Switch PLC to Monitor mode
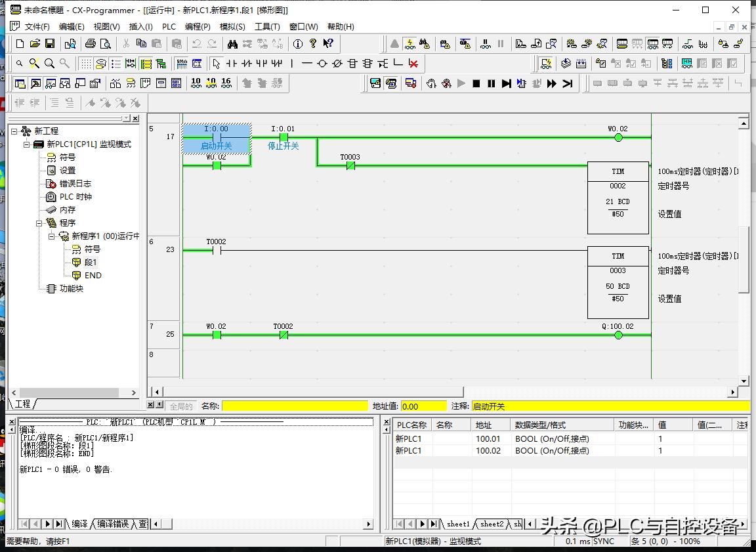Screen dimensions: 756x552 tap(652, 44)
